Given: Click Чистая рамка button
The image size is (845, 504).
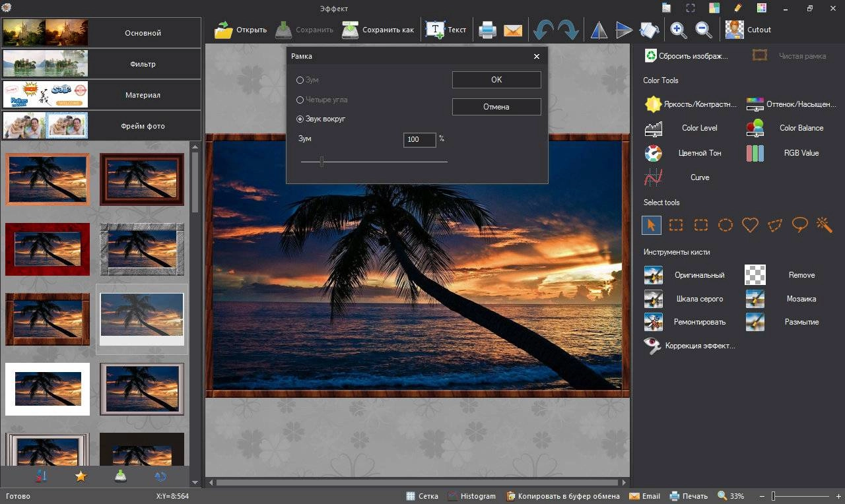Looking at the screenshot, I should coord(790,56).
